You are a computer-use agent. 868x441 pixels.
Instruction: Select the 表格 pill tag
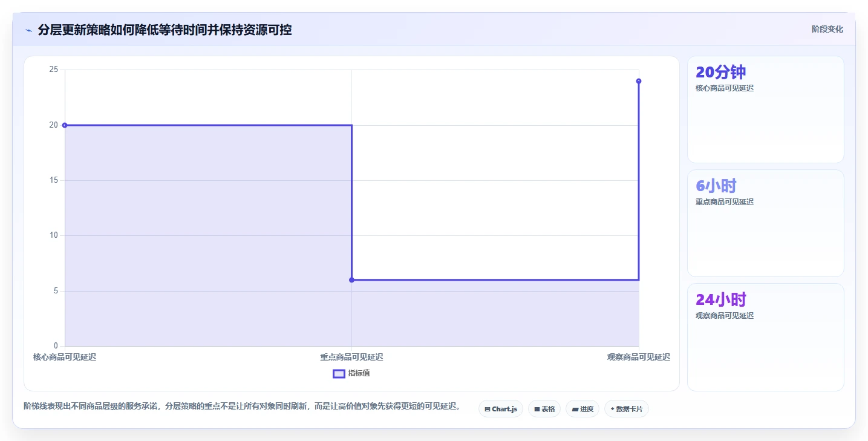[x=544, y=409]
